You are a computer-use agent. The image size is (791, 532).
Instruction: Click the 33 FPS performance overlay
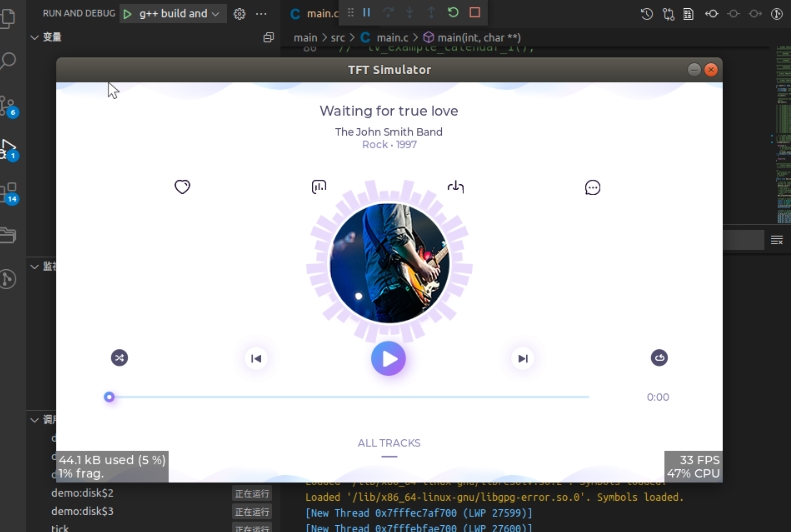click(x=693, y=466)
